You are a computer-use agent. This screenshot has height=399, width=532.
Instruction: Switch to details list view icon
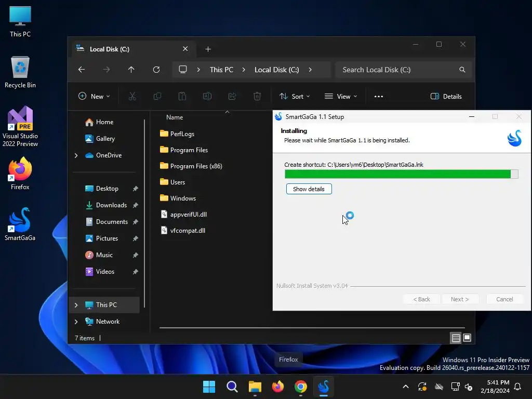click(456, 338)
